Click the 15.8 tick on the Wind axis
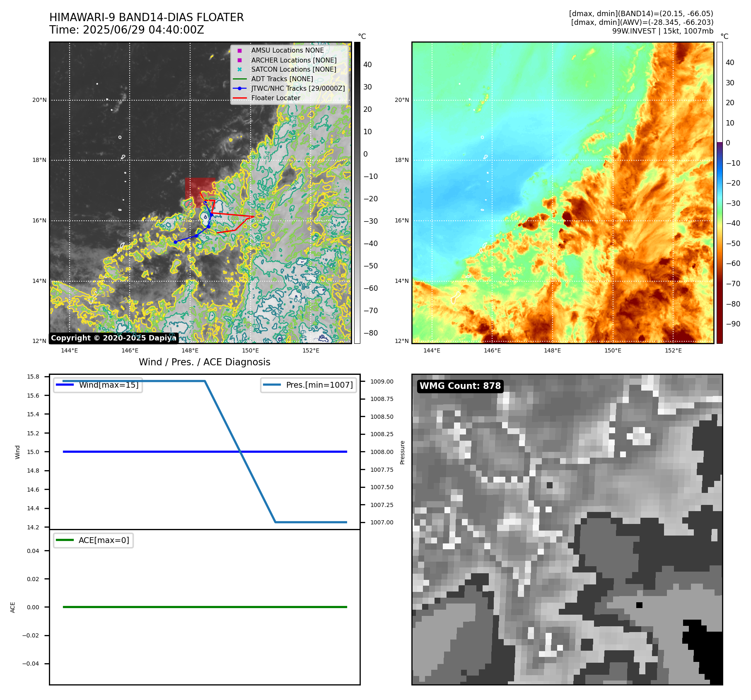Screen dimensions: 751x700 click(33, 377)
